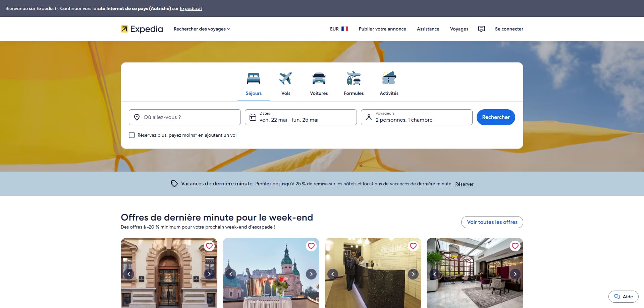Screen dimensions: 644x308
Task: Show next photo on first hotel card
Action: point(209,274)
